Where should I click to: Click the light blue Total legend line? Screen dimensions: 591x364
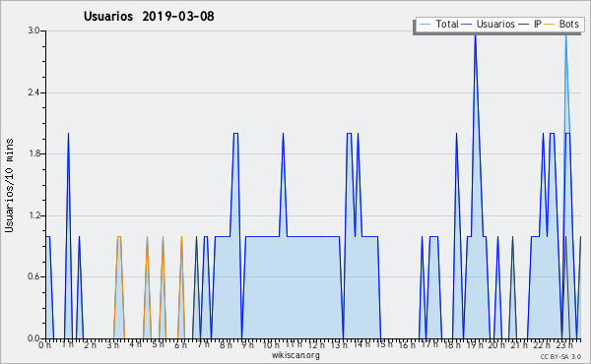pyautogui.click(x=425, y=24)
